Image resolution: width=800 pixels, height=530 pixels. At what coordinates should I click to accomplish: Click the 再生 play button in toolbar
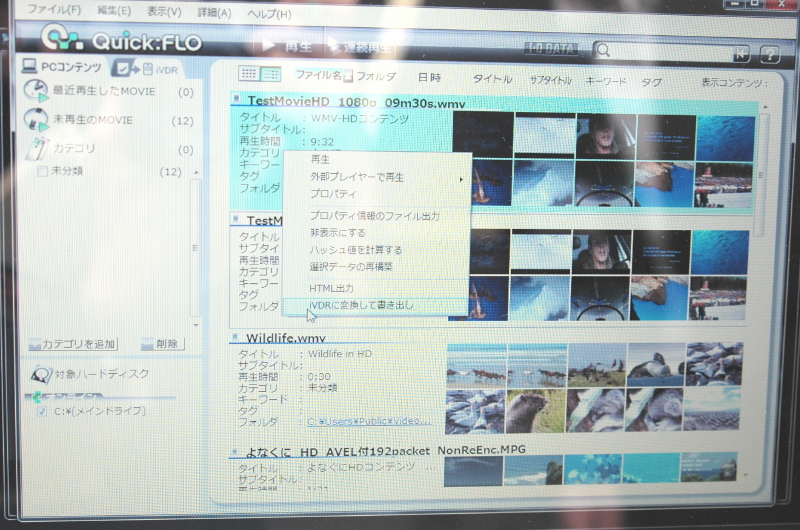pos(287,46)
